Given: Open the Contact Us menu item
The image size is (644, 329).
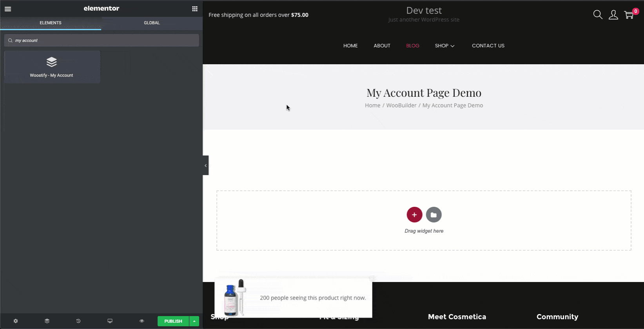Looking at the screenshot, I should point(488,46).
